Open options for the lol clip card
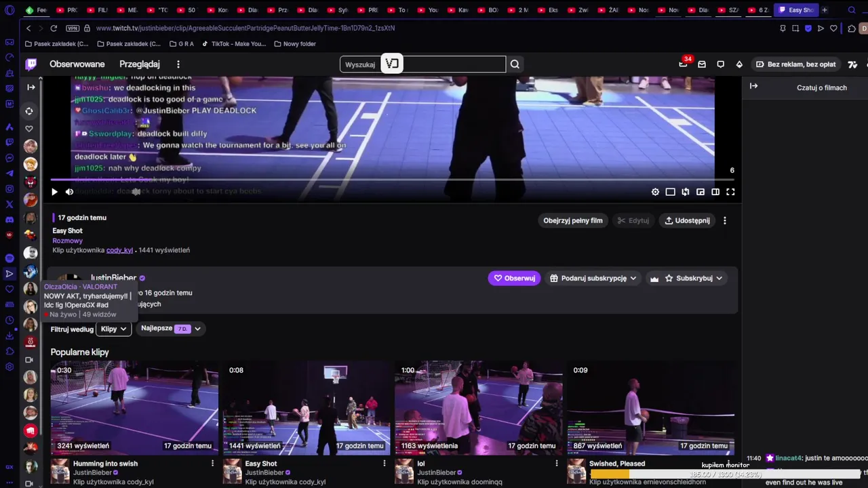This screenshot has width=868, height=488. click(557, 464)
